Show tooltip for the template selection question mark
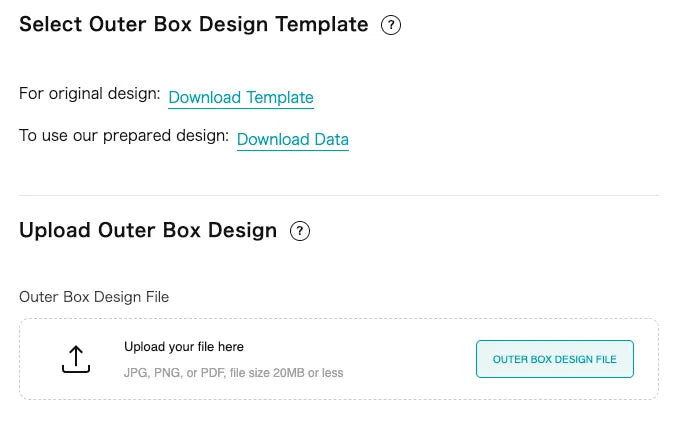This screenshot has width=675, height=438. (391, 26)
